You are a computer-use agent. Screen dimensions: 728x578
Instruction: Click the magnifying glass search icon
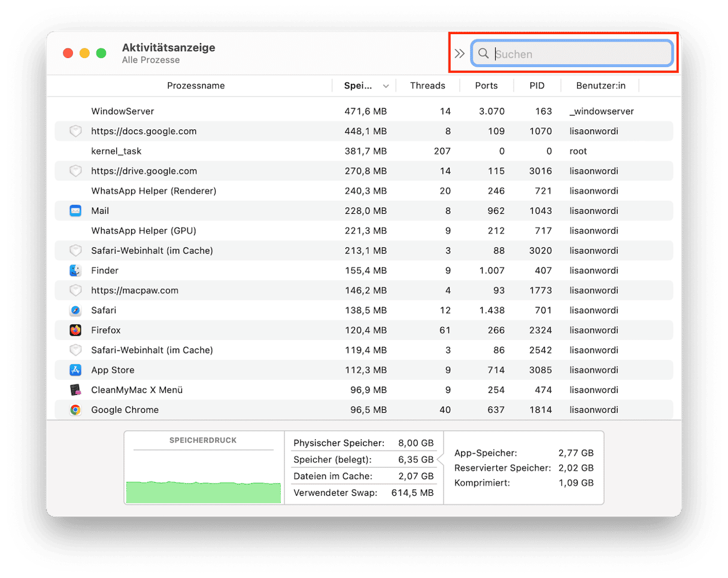(x=483, y=53)
